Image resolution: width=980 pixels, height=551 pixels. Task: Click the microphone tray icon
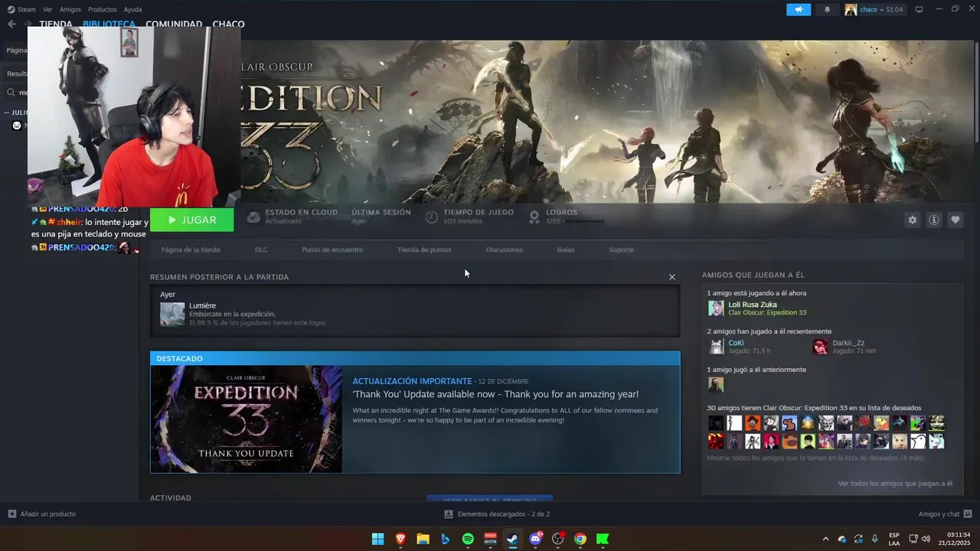[x=874, y=539]
